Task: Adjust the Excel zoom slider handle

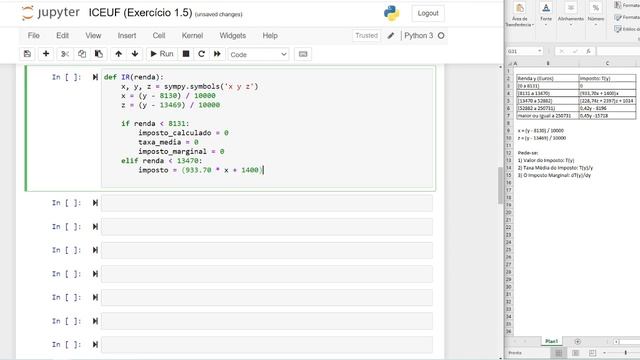Action: point(625,353)
